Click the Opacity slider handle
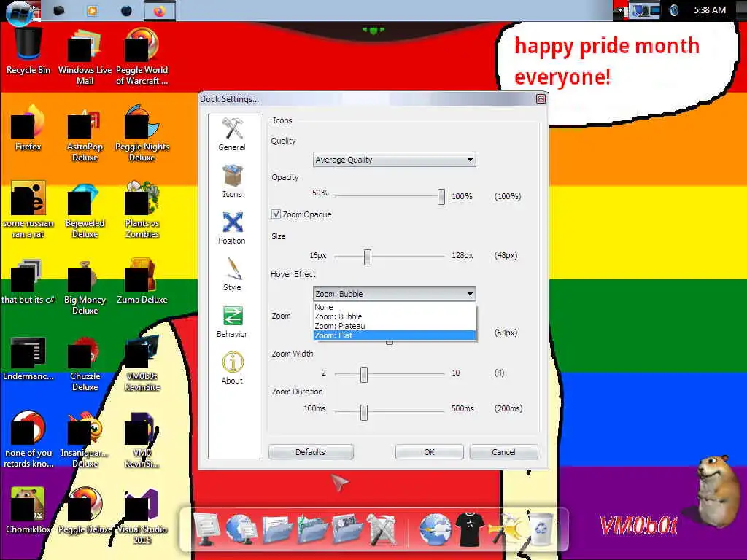This screenshot has width=747, height=560. pos(441,197)
